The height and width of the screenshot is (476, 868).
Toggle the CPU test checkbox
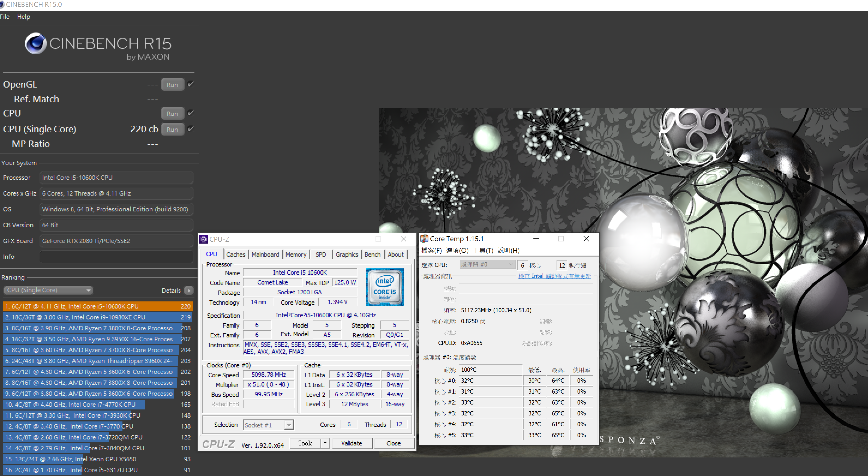pyautogui.click(x=191, y=113)
